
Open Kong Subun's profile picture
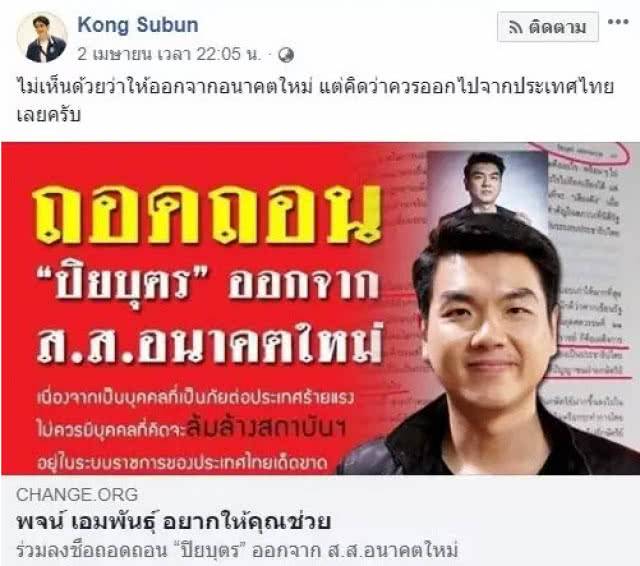click(x=42, y=37)
